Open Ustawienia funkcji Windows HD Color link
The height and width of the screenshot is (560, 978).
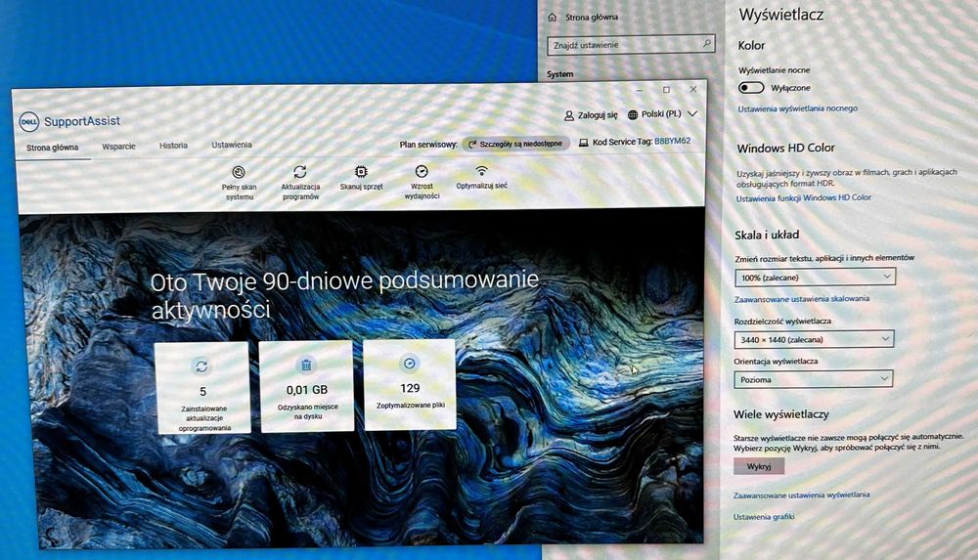click(x=803, y=198)
